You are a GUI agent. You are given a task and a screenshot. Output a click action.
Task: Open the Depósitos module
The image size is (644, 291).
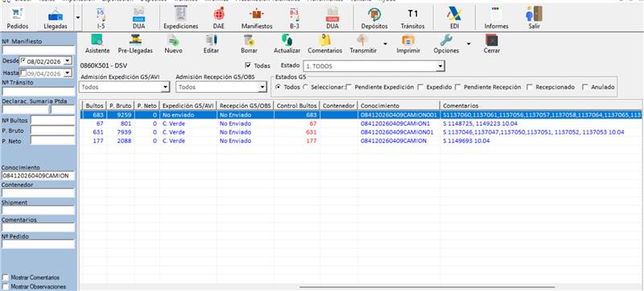click(374, 19)
